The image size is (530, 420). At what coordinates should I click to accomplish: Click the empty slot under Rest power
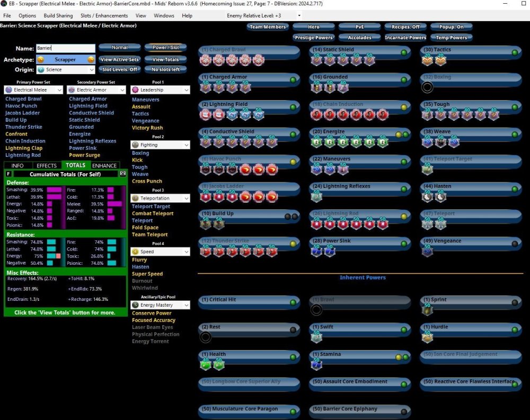[x=205, y=337]
